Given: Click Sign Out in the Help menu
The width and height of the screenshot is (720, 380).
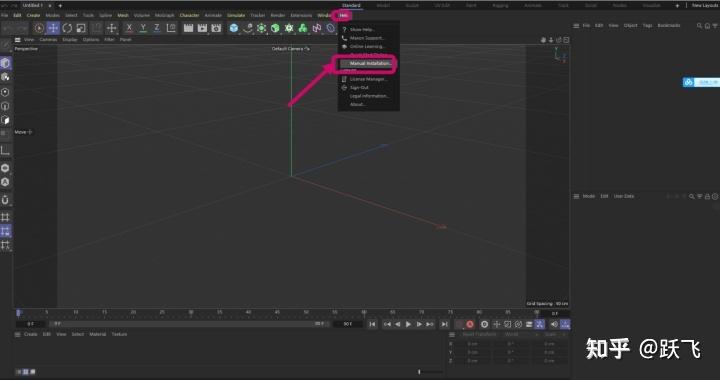Looking at the screenshot, I should tap(359, 87).
